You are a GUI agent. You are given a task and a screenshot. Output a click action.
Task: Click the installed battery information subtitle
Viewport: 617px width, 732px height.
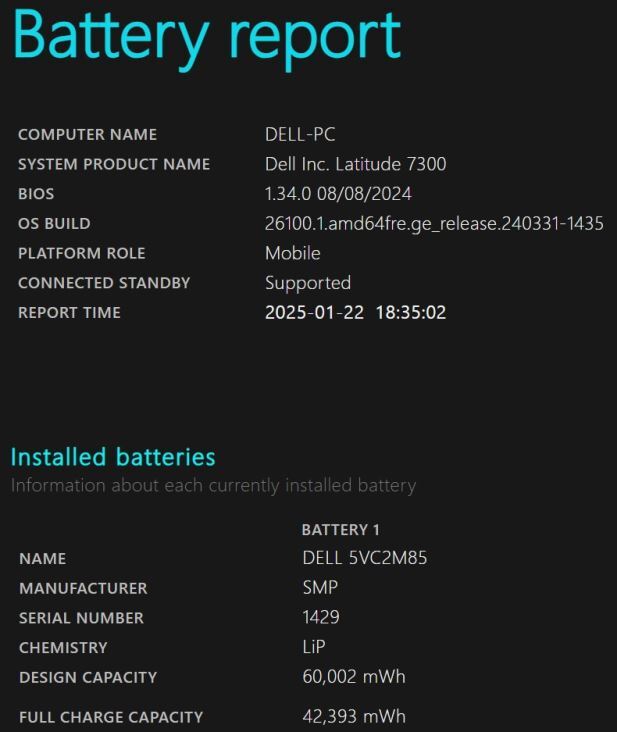[213, 486]
